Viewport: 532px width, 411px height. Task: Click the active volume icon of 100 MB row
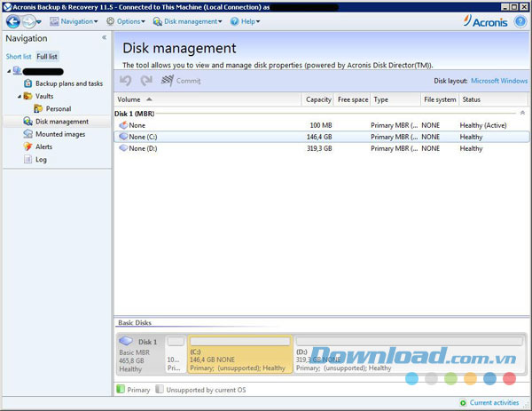[x=123, y=125]
